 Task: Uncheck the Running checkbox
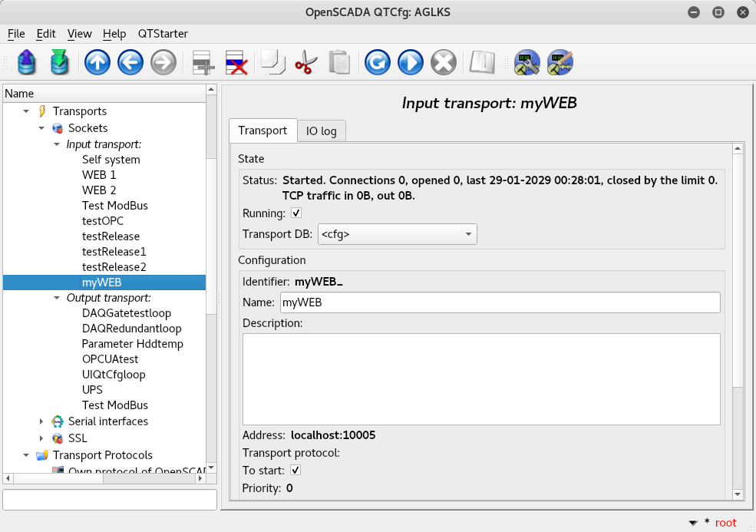(296, 213)
